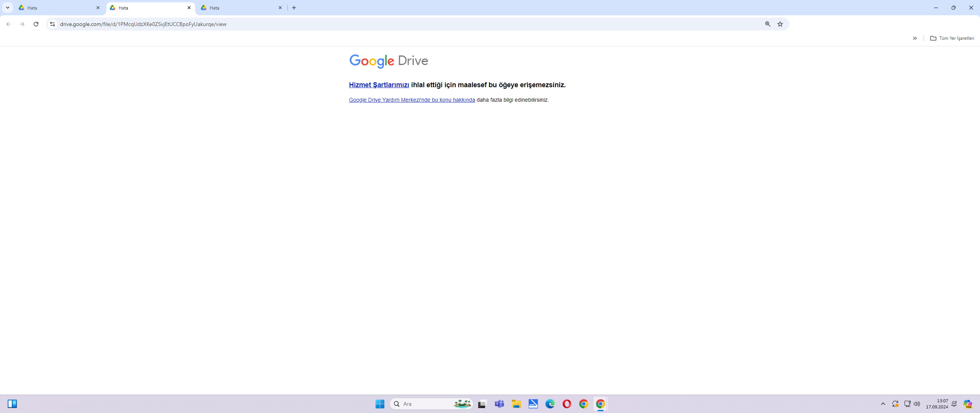Viewport: 980px width, 413px height.
Task: Close the third Hata tab
Action: pos(280,8)
